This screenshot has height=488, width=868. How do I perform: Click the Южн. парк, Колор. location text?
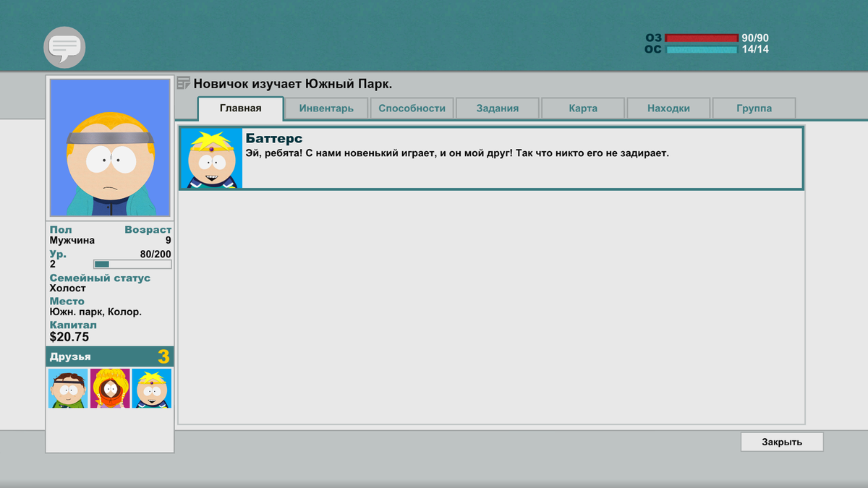95,312
